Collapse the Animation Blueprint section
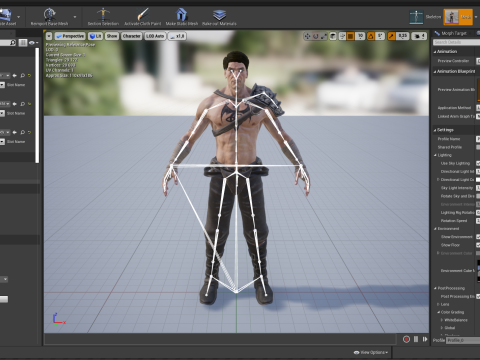 point(435,71)
